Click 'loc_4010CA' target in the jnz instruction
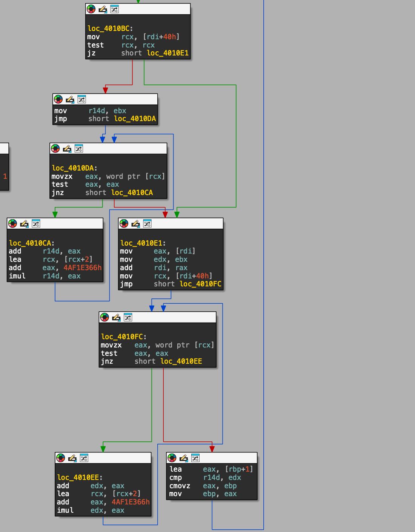This screenshot has height=532, width=415. pyautogui.click(x=132, y=193)
